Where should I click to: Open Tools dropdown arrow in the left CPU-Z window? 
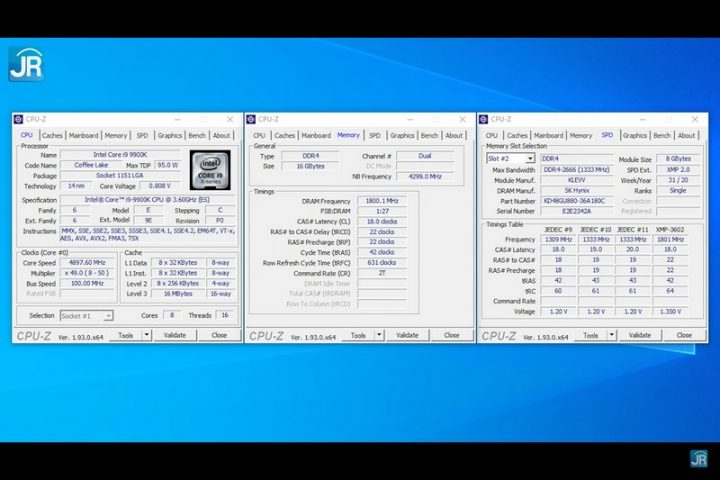coord(146,335)
